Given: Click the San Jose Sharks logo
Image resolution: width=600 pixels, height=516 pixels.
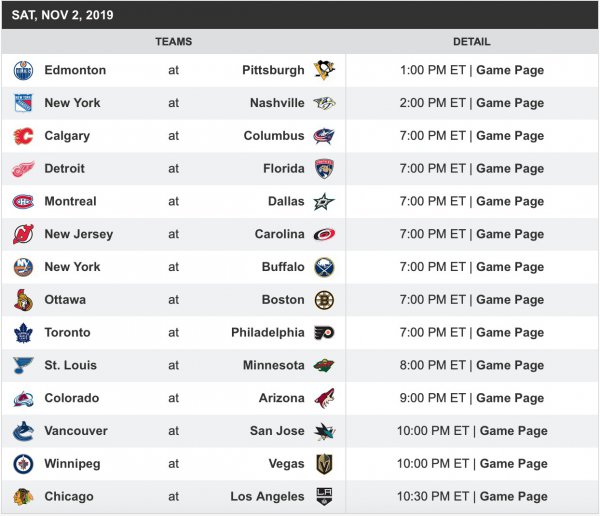Looking at the screenshot, I should point(324,431).
